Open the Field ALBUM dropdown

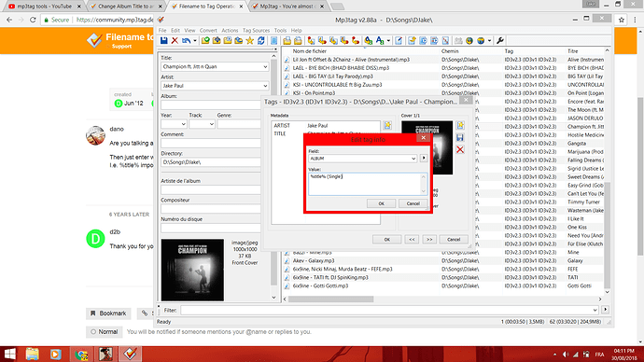coord(413,159)
